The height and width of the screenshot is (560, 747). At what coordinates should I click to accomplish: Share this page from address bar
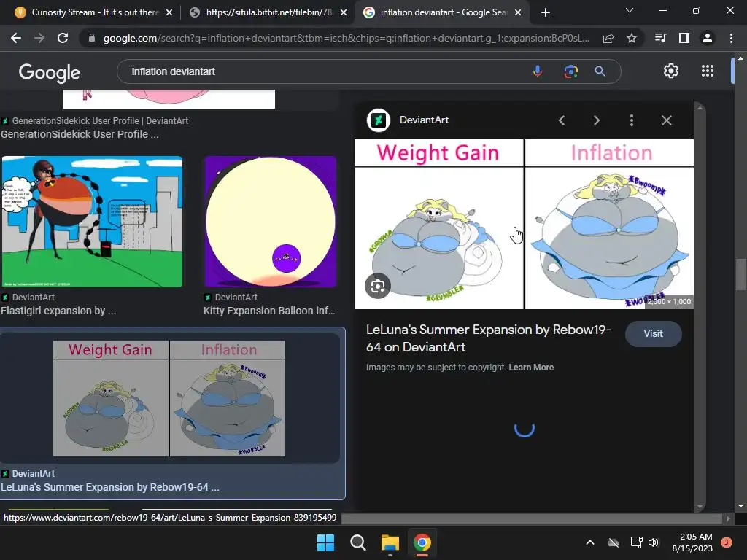608,38
